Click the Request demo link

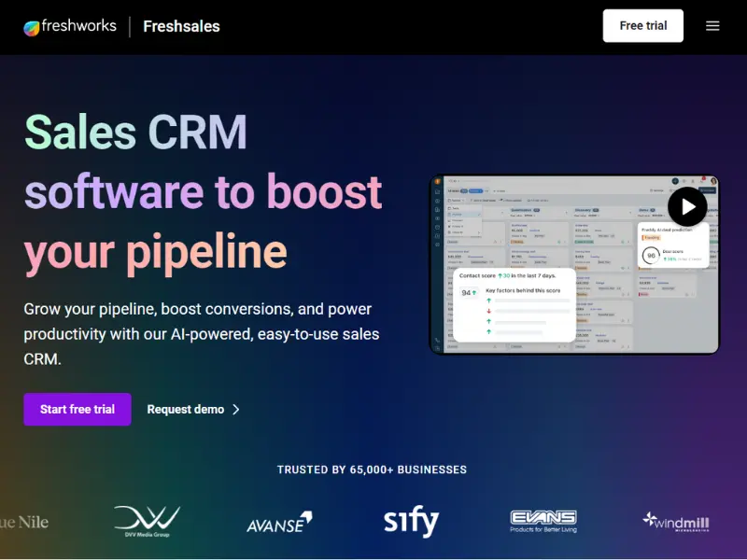click(x=187, y=409)
